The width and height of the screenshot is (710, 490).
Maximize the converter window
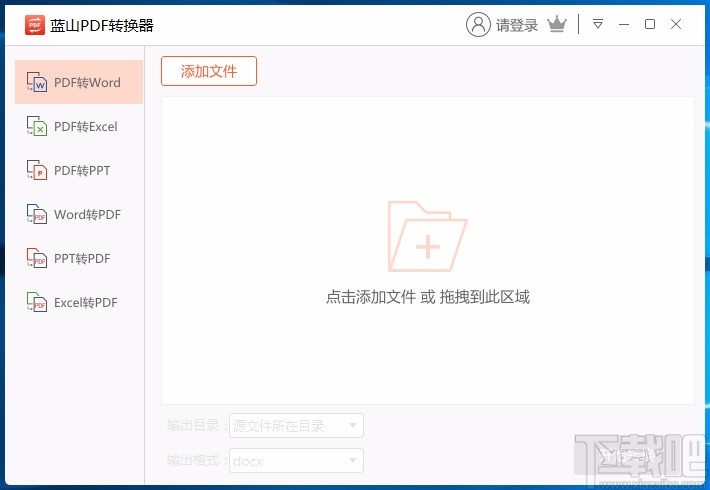click(x=650, y=24)
